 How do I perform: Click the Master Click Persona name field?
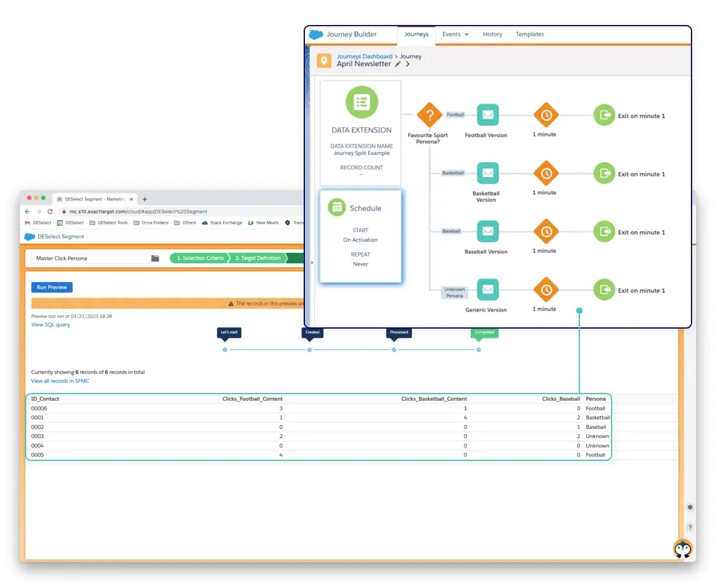pyautogui.click(x=89, y=258)
